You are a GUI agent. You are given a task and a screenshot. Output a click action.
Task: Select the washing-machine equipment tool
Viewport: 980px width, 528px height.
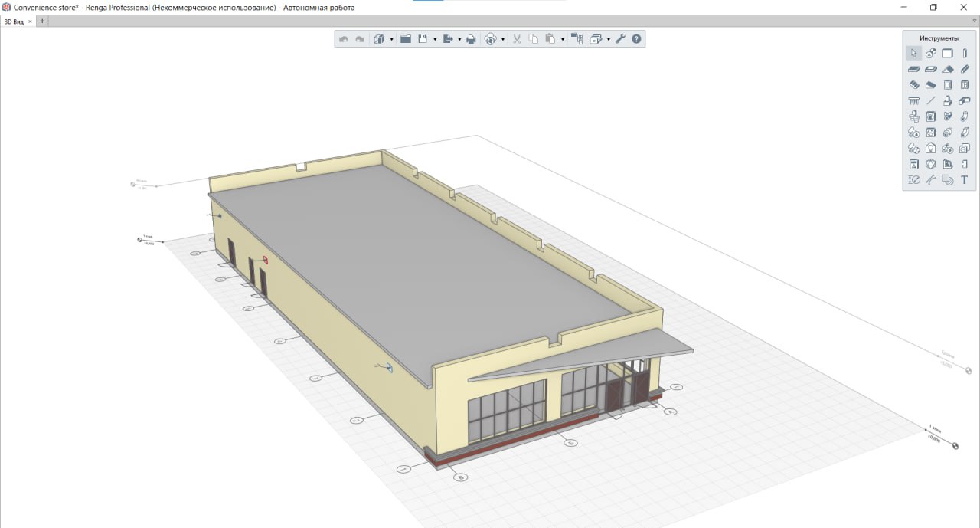point(930,116)
